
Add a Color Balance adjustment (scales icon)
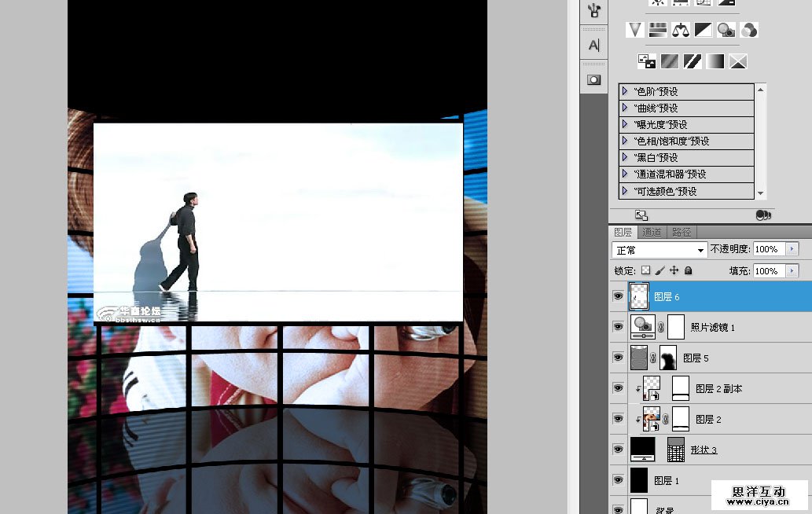pos(681,30)
